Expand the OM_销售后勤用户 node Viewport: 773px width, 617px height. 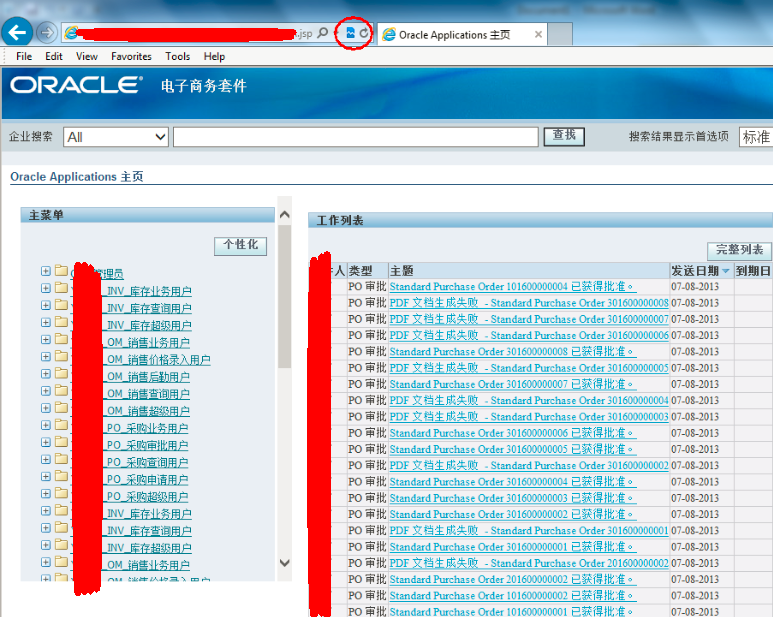(46, 374)
